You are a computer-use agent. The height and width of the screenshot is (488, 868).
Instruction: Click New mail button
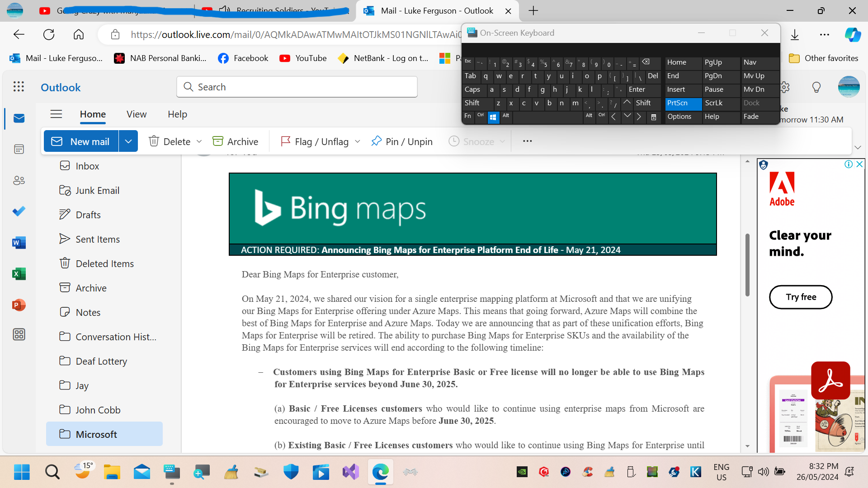click(x=81, y=141)
